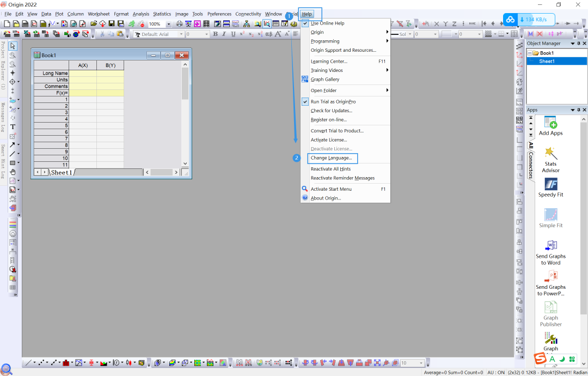Screen dimensions: 588x376
Task: Click the Open file folder icon
Action: coord(94,23)
